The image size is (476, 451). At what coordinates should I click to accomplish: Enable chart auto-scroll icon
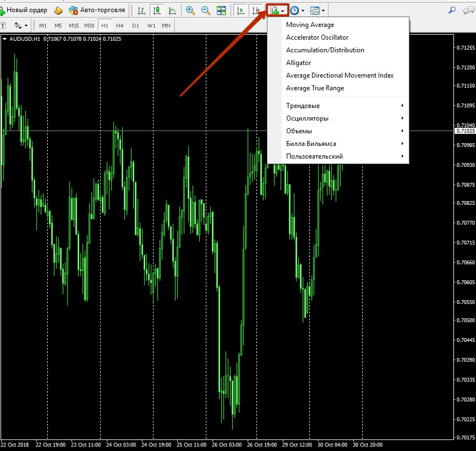pos(240,10)
